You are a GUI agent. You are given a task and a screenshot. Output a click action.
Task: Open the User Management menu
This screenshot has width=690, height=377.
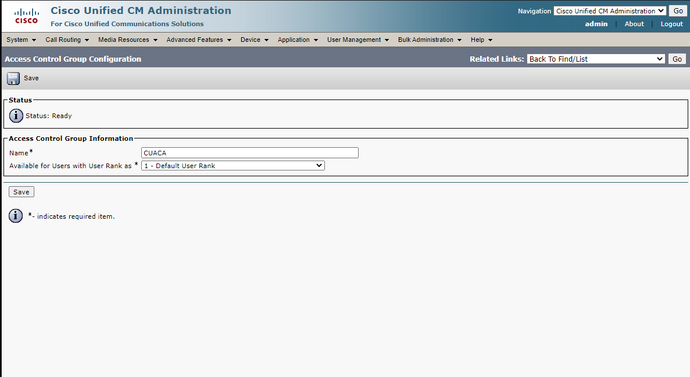358,40
